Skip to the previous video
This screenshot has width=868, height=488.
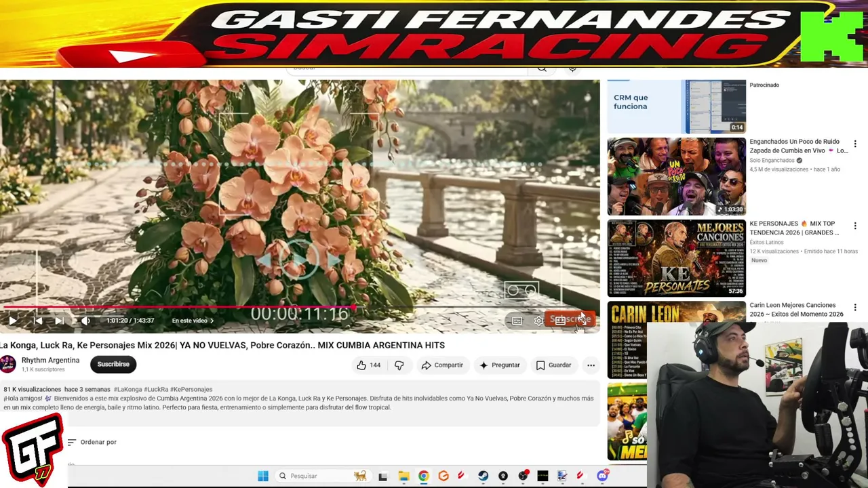coord(38,321)
